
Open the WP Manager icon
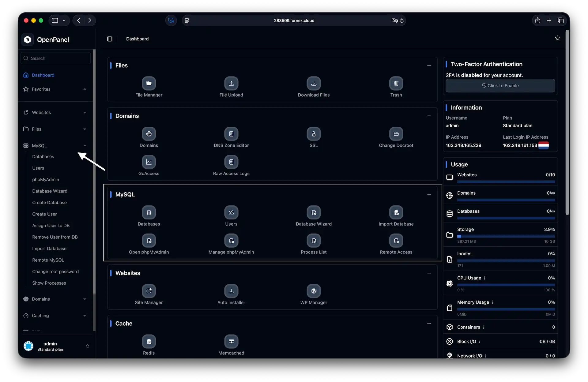click(314, 291)
